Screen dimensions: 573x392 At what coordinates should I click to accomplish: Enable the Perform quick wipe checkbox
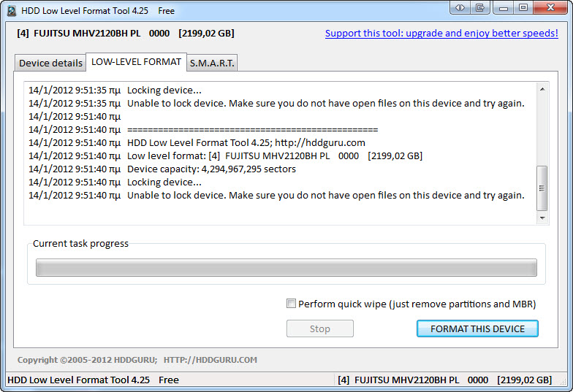point(291,304)
